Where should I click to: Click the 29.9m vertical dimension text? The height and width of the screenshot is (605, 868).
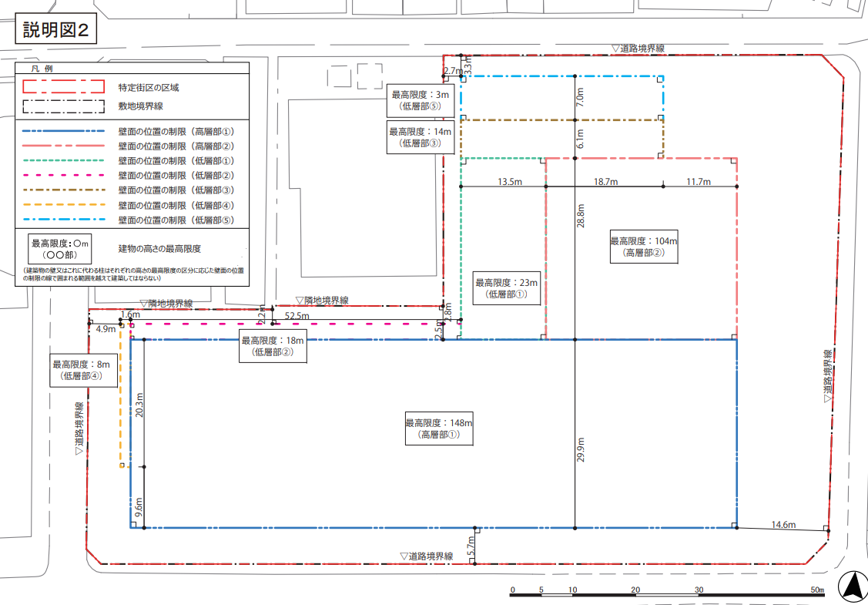pos(580,449)
